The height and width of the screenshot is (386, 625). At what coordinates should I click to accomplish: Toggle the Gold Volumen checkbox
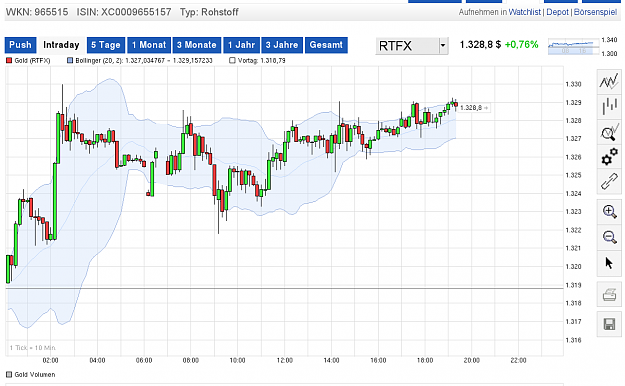tap(9, 374)
